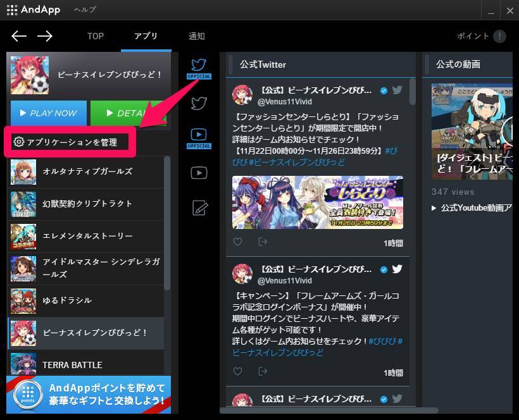This screenshot has width=519, height=420.
Task: Click the plain Twitter sidebar icon
Action: (x=199, y=104)
